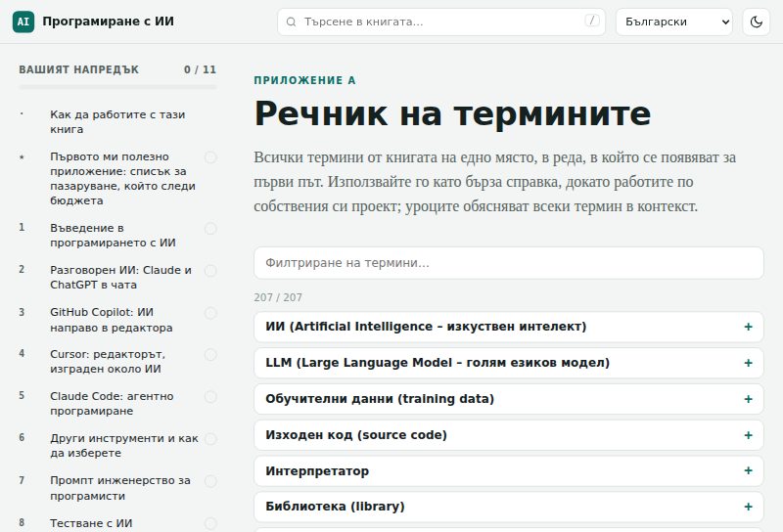The height and width of the screenshot is (532, 783).
Task: Expand the Обучителни данни (training data) term
Action: click(x=508, y=399)
